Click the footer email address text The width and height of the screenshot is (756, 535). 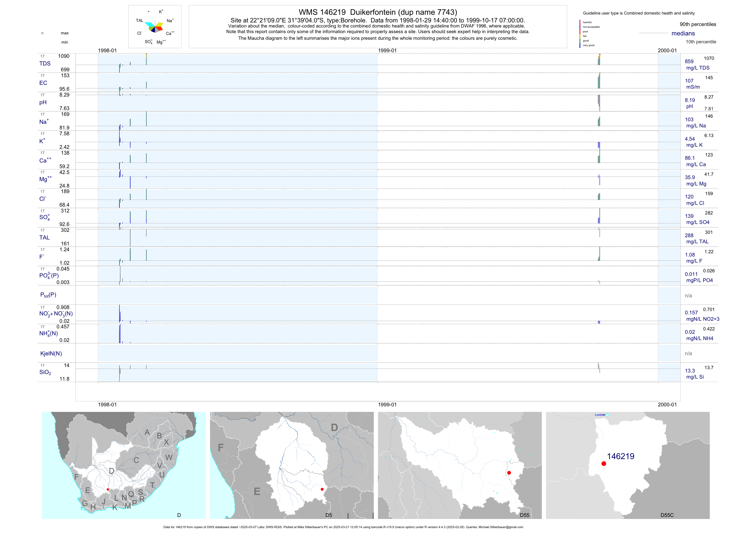pos(501,527)
